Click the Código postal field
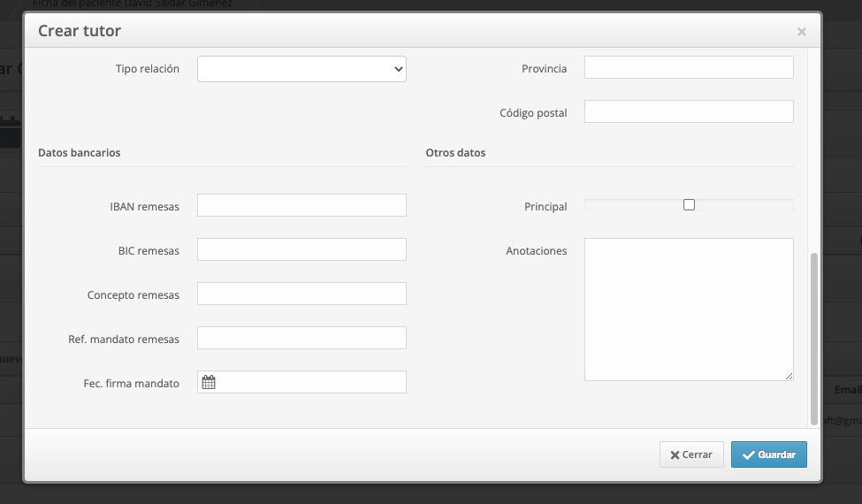Screen dimensions: 862x504 [x=689, y=111]
